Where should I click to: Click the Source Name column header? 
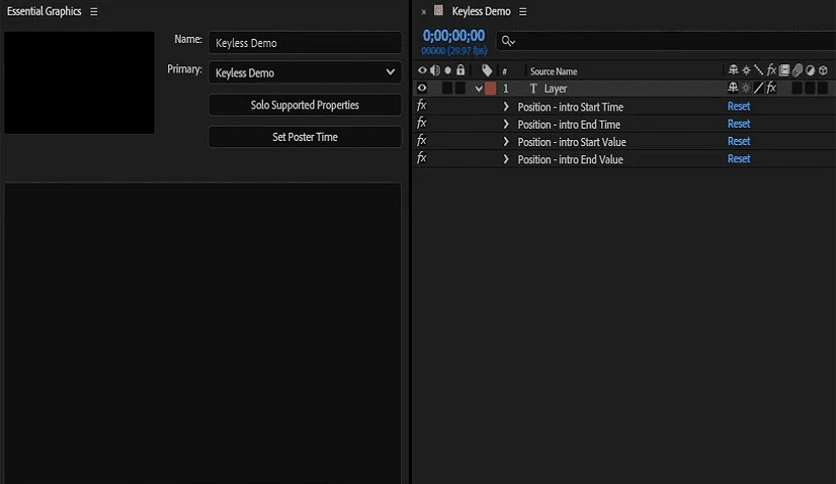[553, 71]
